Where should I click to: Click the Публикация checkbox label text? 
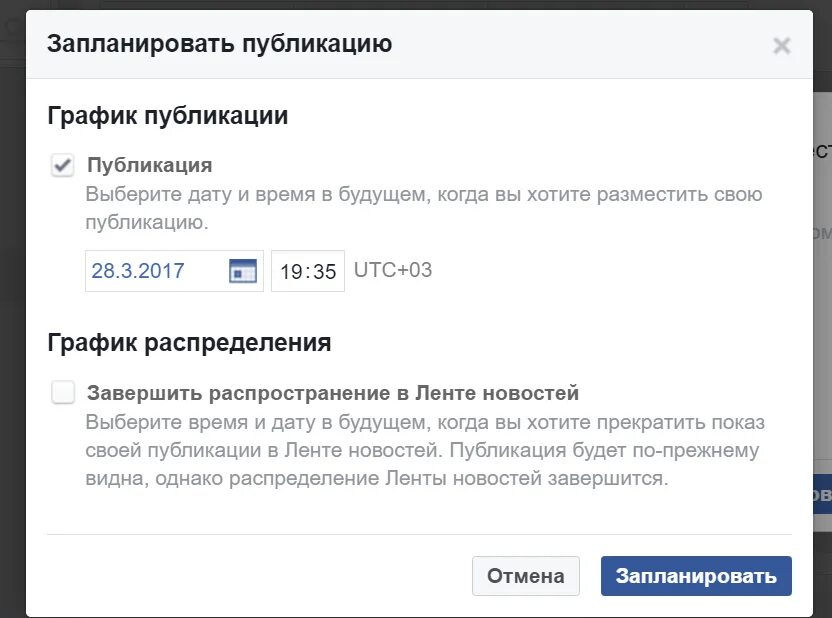coord(150,165)
